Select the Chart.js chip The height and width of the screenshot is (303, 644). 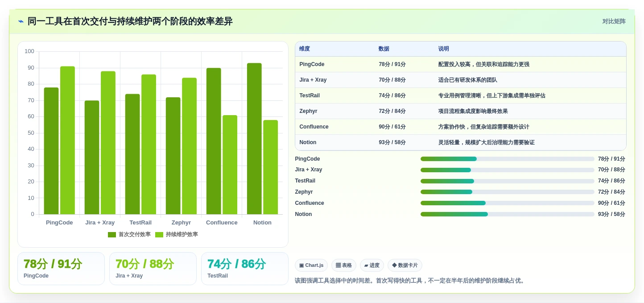311,266
